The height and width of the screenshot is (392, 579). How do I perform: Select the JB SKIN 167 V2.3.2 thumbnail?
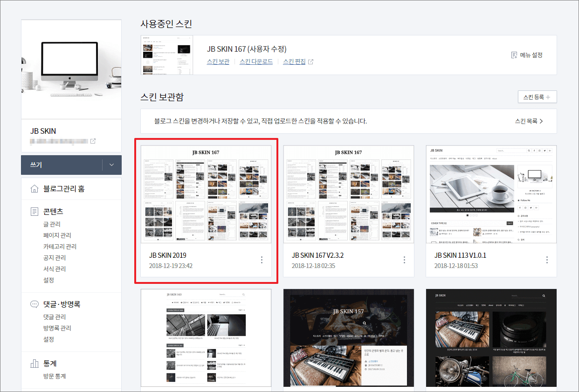coord(349,194)
